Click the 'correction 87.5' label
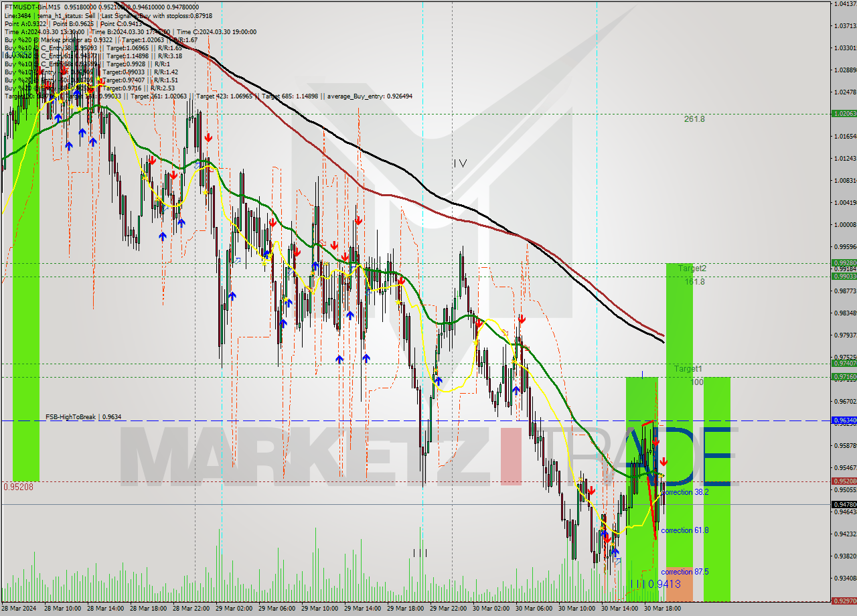This screenshot has width=857, height=616. pos(685,572)
